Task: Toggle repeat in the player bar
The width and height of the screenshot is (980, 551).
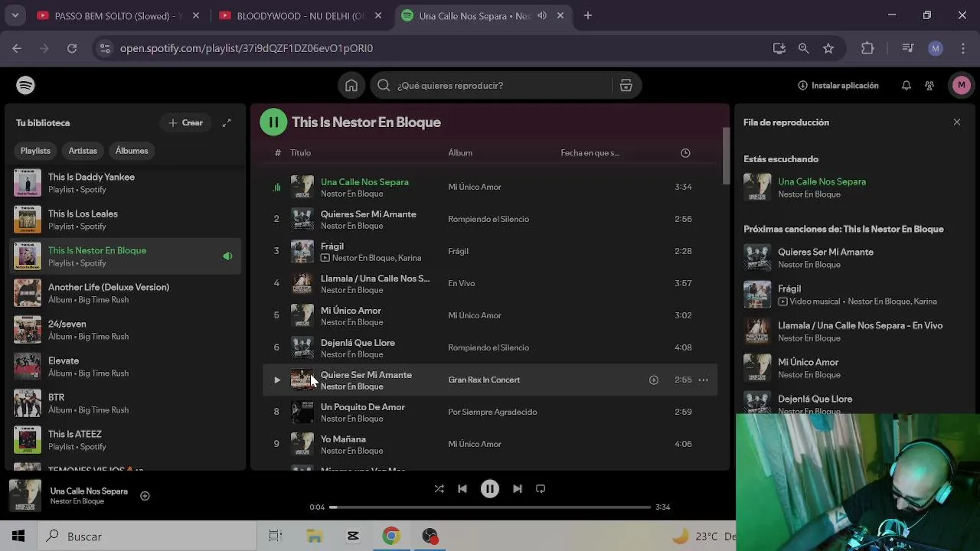Action: tap(541, 489)
